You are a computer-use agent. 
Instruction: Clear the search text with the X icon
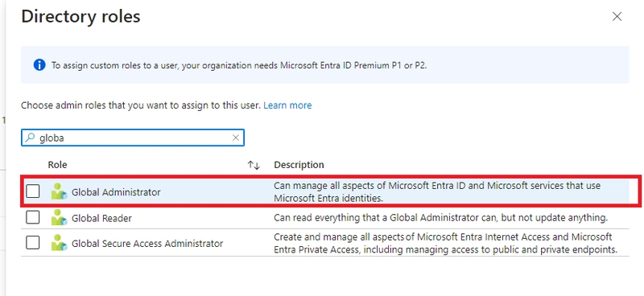pos(236,138)
